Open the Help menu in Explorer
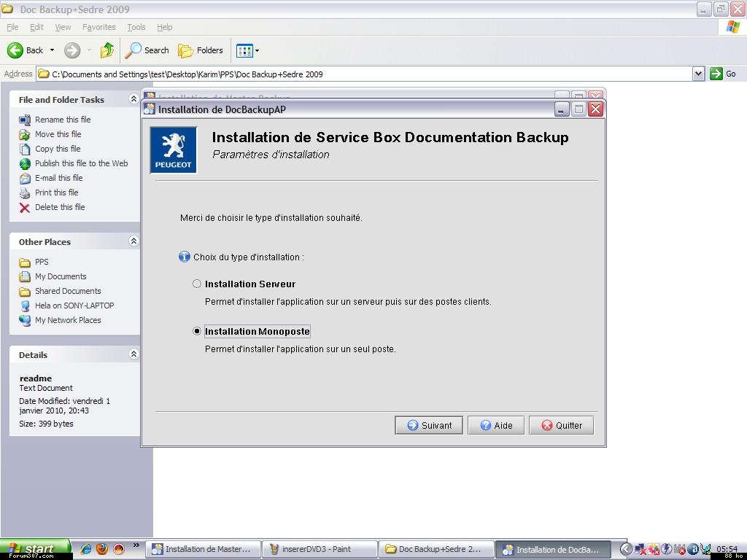Image resolution: width=747 pixels, height=560 pixels. [x=165, y=27]
